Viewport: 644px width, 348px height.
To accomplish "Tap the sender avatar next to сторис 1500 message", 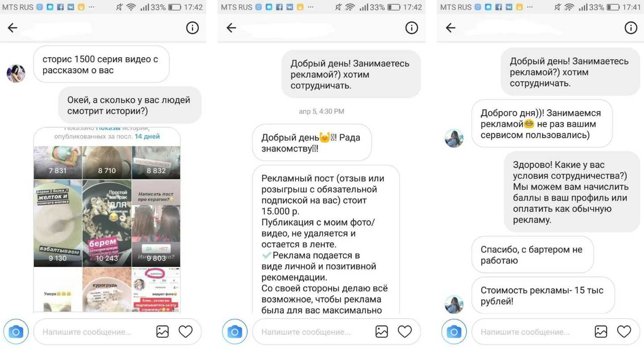I will point(16,73).
